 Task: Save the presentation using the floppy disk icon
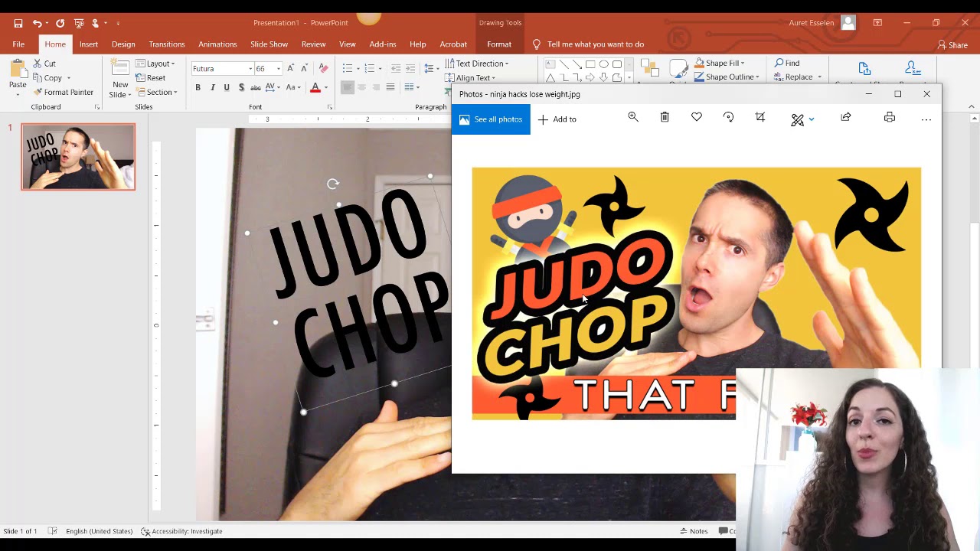(x=18, y=23)
